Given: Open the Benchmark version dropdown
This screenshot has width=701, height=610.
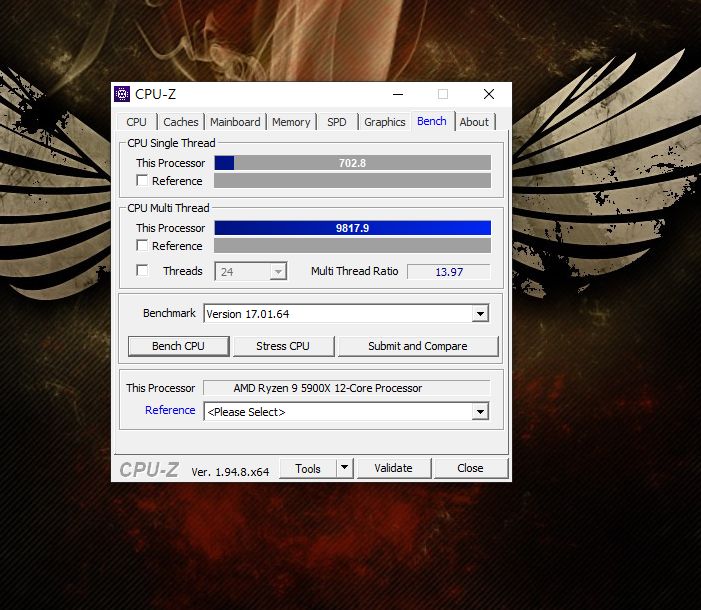Looking at the screenshot, I should [x=346, y=313].
